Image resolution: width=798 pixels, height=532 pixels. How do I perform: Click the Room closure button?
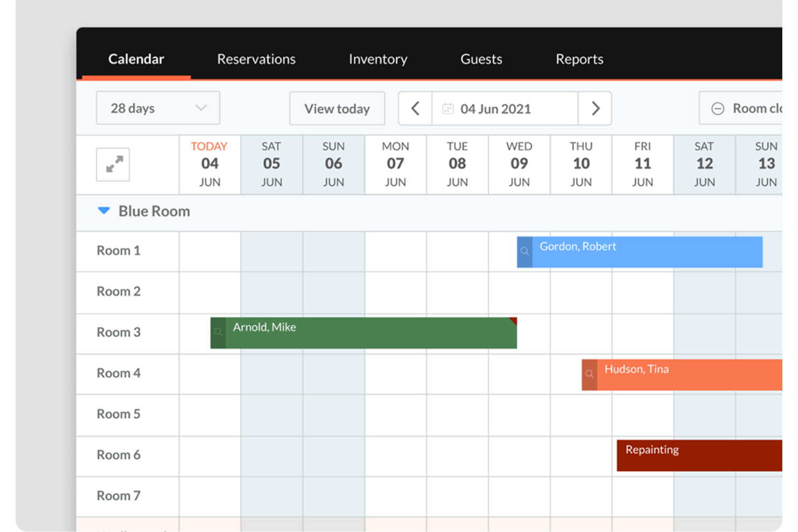741,108
